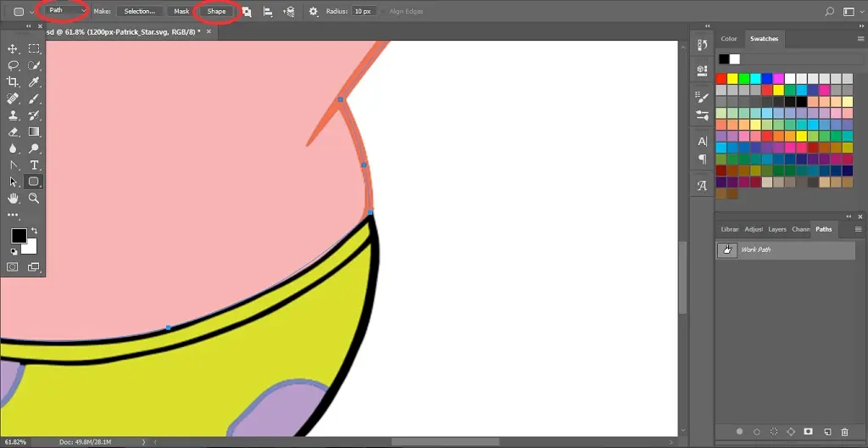Select the Eyedropper tool
This screenshot has height=448, width=868.
34,82
